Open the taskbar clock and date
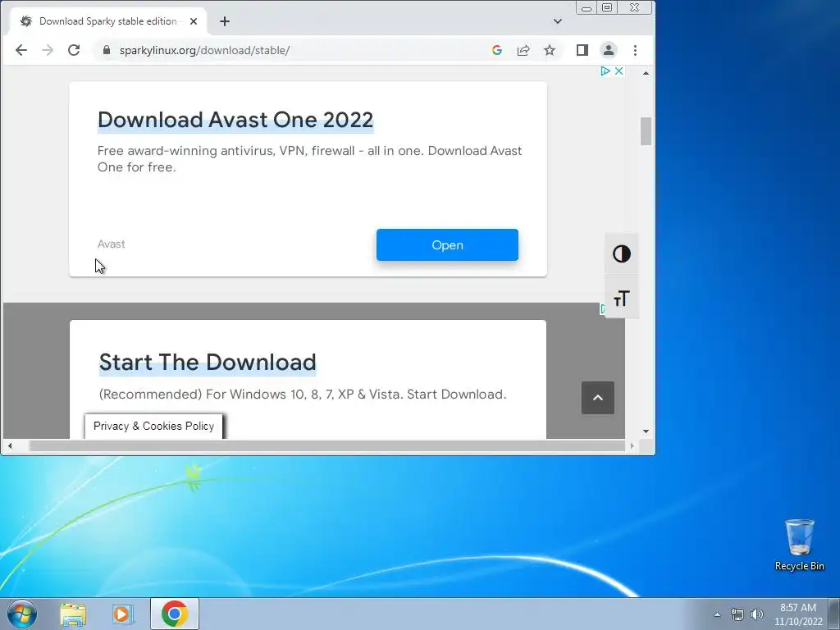This screenshot has width=840, height=630. pos(797,614)
